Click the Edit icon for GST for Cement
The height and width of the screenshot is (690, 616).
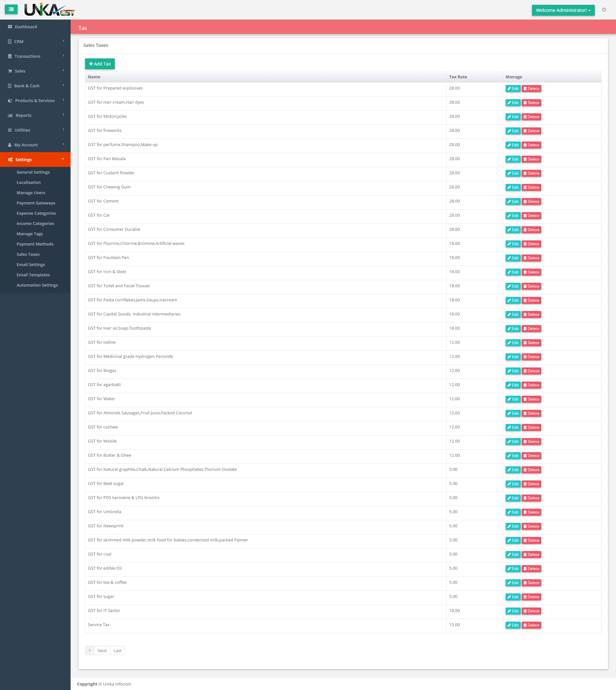coord(512,202)
